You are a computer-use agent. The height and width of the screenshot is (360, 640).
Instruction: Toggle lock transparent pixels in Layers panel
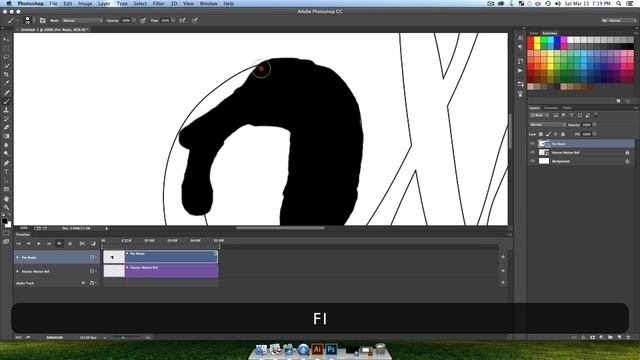pyautogui.click(x=541, y=134)
